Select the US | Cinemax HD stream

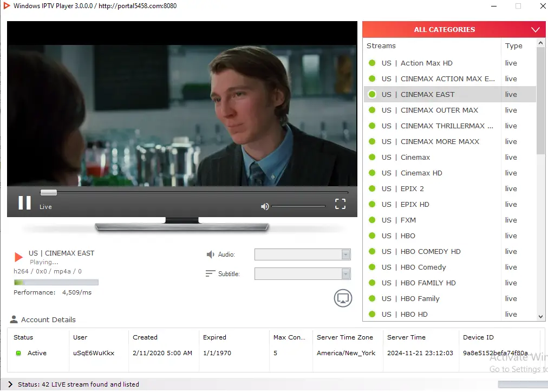tap(449, 173)
